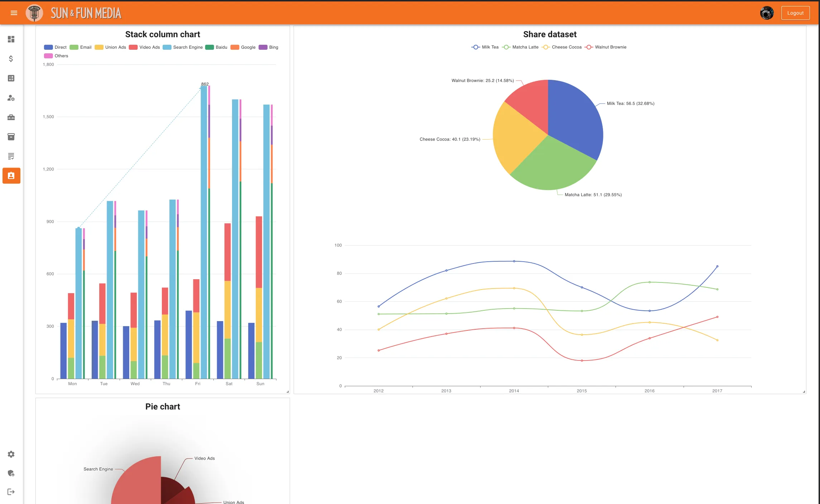Viewport: 820px width, 504px height.
Task: Toggle the Video Ads series legend
Action: pyautogui.click(x=144, y=47)
